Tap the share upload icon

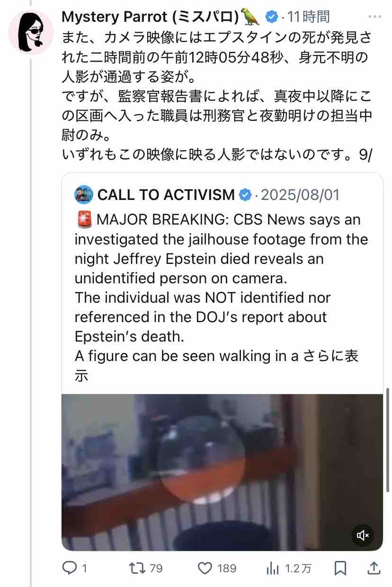[374, 568]
